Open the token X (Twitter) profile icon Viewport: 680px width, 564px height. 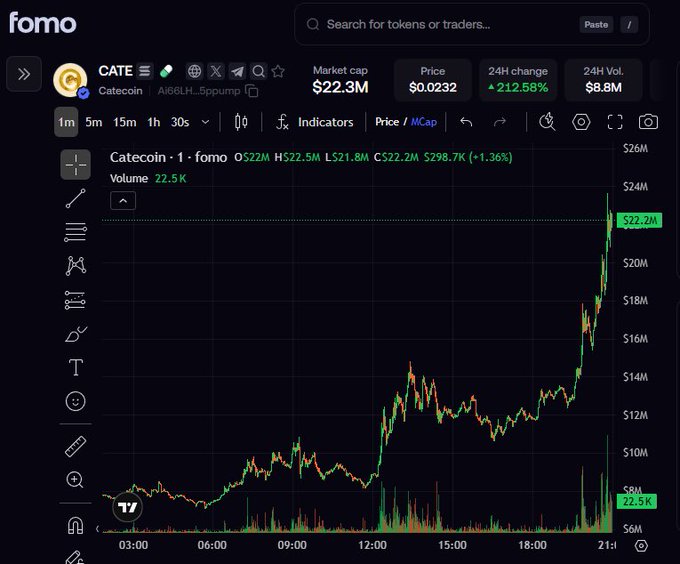pyautogui.click(x=216, y=71)
